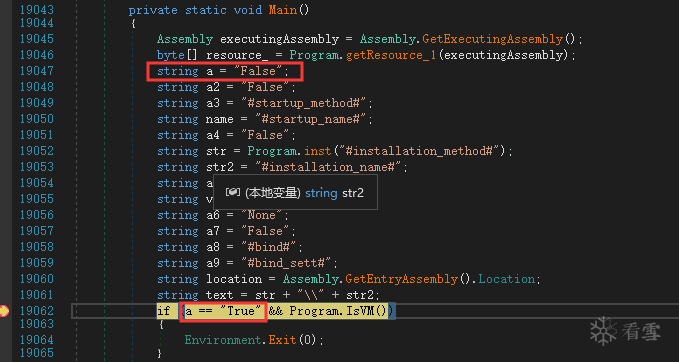Click line number 19043 in the gutter

[37, 10]
